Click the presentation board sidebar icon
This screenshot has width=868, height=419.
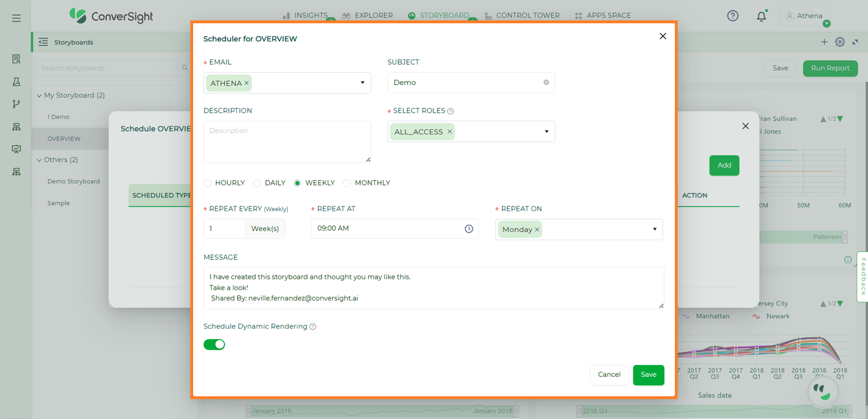[16, 149]
